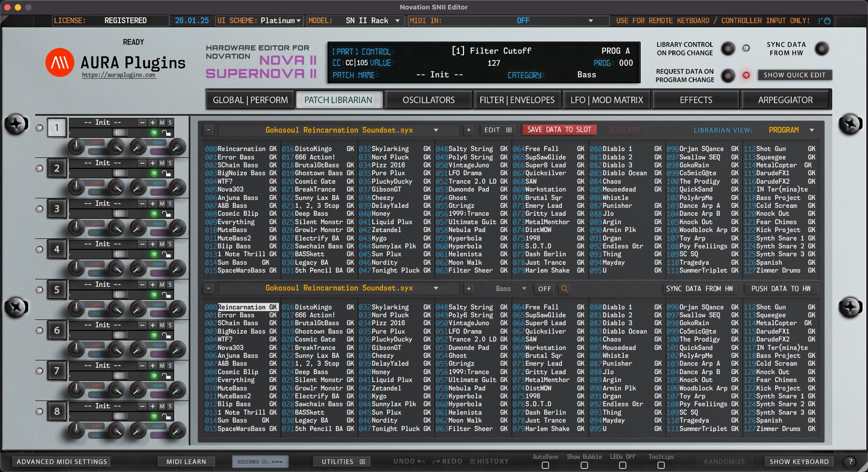Image resolution: width=868 pixels, height=472 pixels.
Task: Click the AURA Plugins round logo
Action: coord(59,63)
